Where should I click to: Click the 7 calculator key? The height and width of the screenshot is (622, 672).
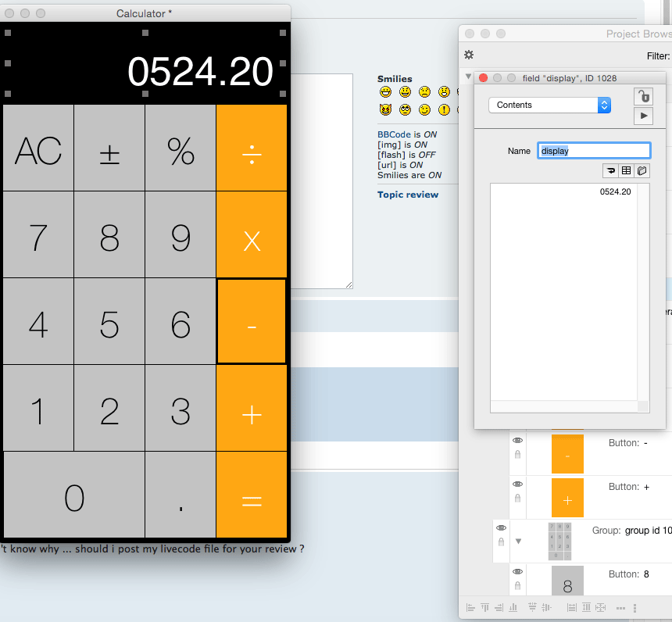click(x=38, y=234)
